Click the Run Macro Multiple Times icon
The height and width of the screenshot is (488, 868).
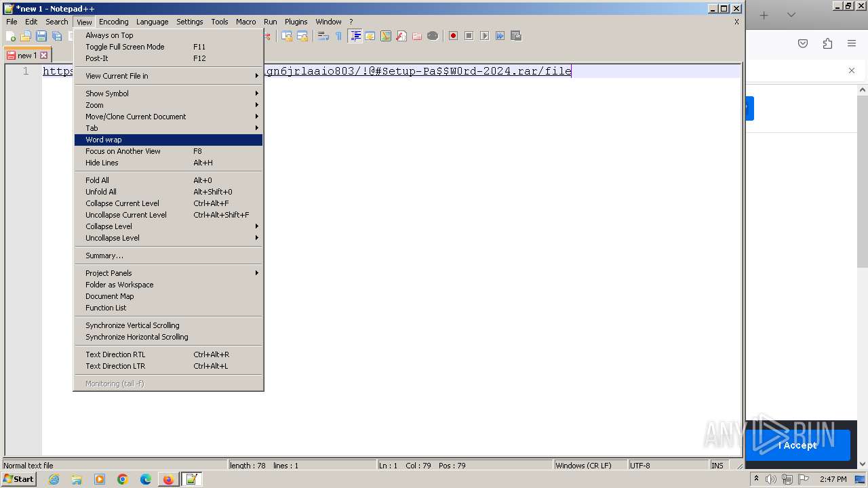click(500, 36)
